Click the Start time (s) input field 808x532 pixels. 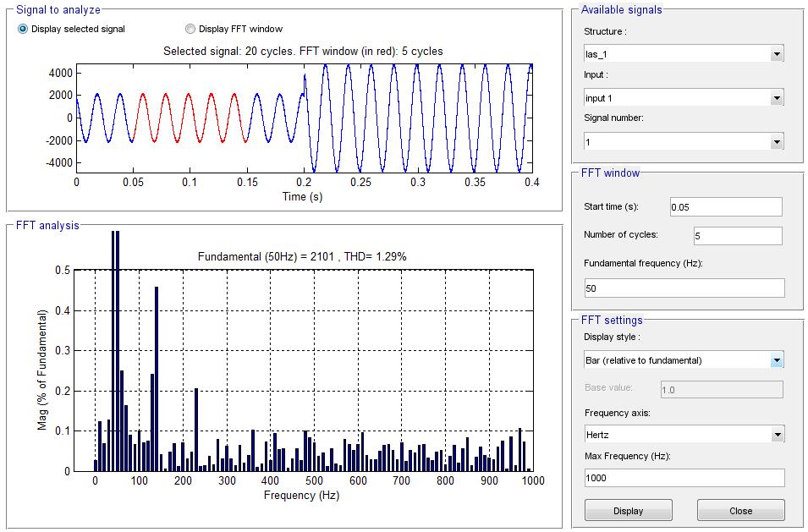click(x=725, y=207)
